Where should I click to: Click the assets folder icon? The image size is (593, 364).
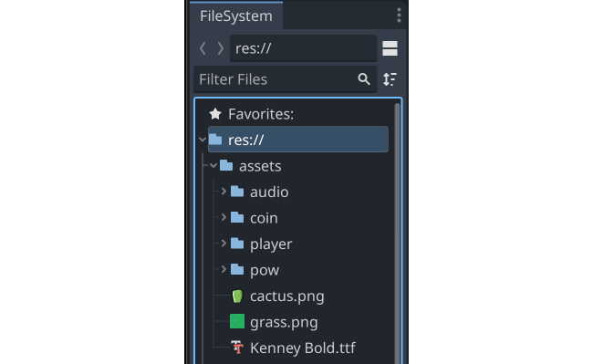(226, 165)
